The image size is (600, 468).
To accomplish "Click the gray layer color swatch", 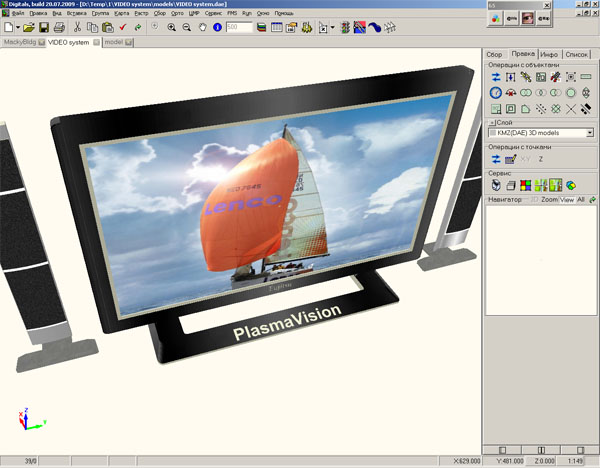I will pyautogui.click(x=493, y=133).
